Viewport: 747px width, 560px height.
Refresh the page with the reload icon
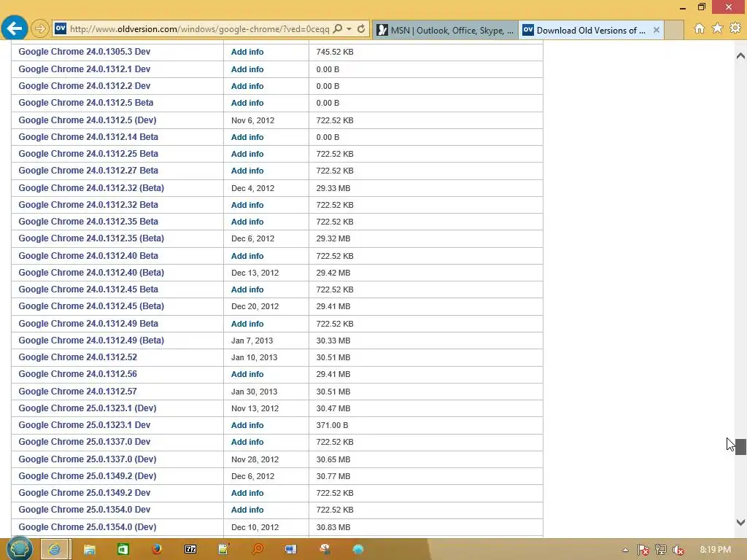pyautogui.click(x=361, y=29)
